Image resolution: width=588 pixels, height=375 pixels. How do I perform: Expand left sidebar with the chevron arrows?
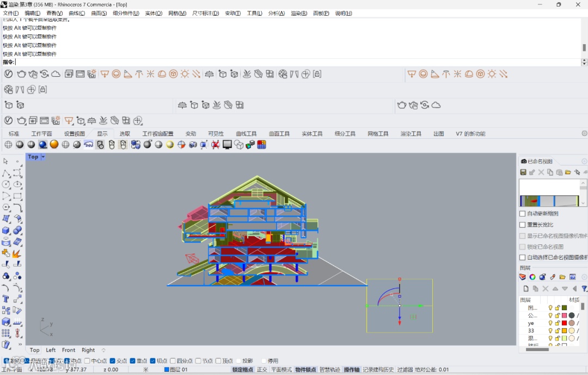(x=20, y=345)
